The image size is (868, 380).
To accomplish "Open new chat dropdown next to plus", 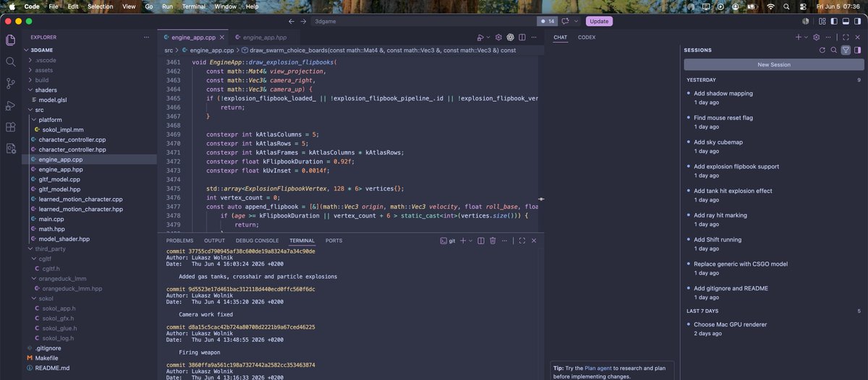I will point(807,37).
